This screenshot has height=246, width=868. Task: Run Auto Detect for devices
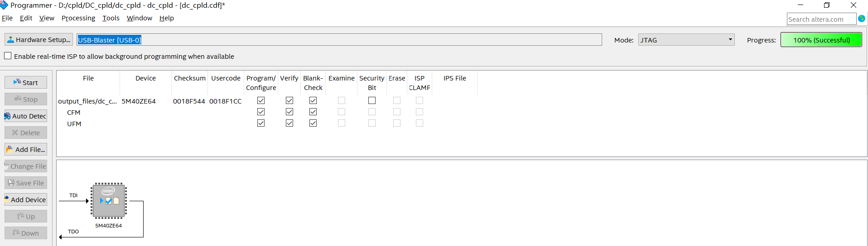pyautogui.click(x=26, y=116)
